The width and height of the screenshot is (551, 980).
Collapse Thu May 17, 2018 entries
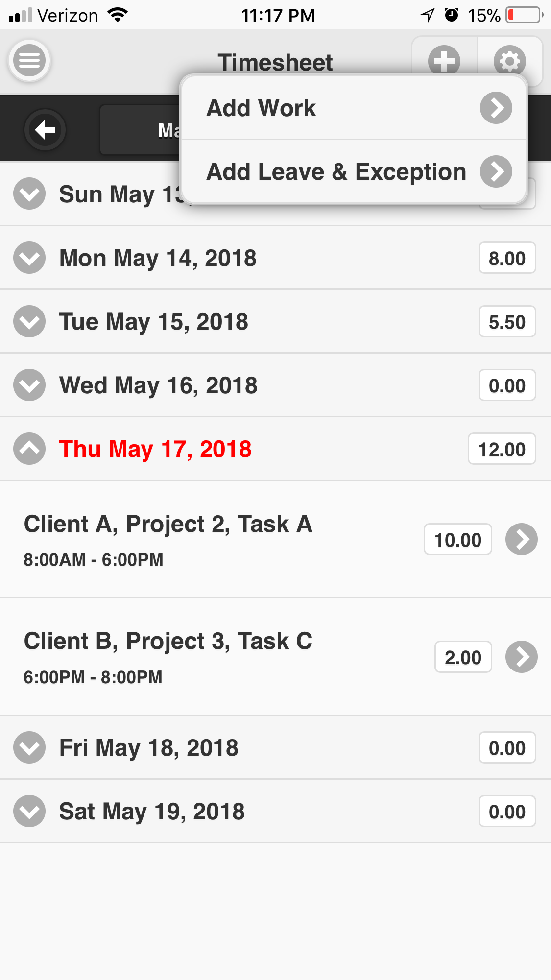[x=29, y=449]
